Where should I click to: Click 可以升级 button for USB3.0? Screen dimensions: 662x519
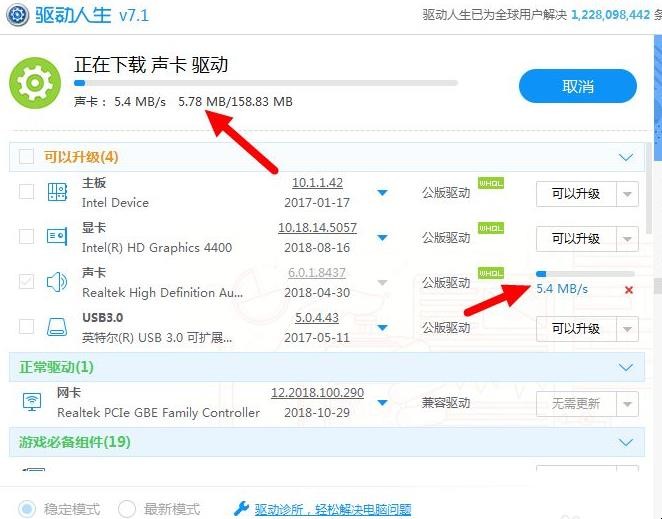click(576, 329)
